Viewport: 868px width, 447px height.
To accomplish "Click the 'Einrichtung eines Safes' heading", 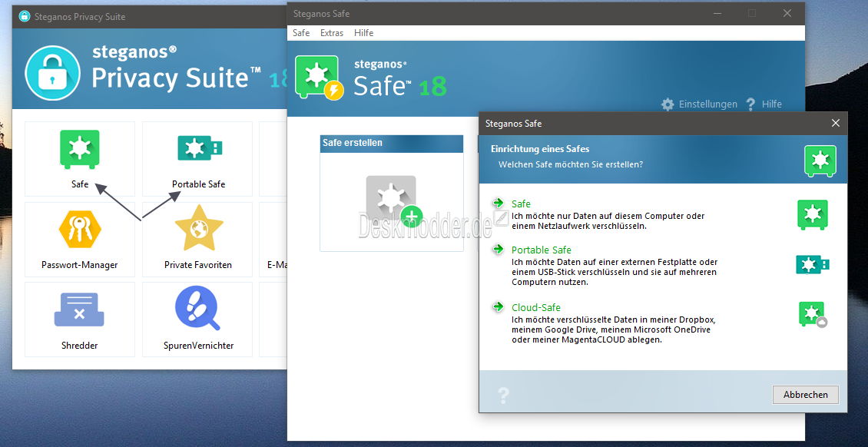I will coord(540,149).
